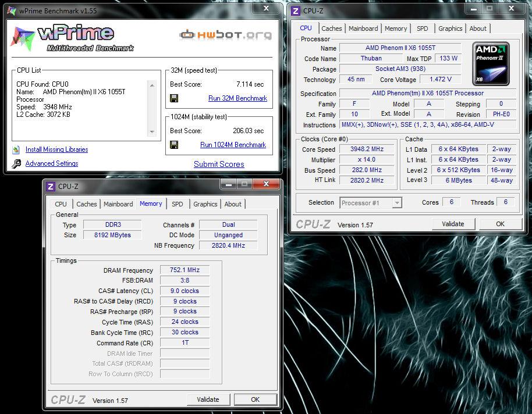Switch to Caches tab in Memory CPU-Z window
Viewport: 532px width, 414px height.
(x=87, y=204)
